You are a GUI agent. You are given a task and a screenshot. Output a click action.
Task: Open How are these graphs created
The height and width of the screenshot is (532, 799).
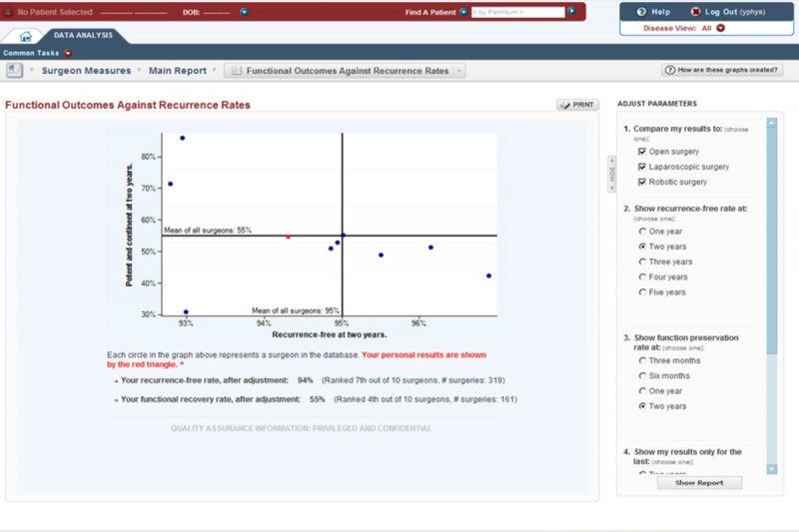point(721,71)
